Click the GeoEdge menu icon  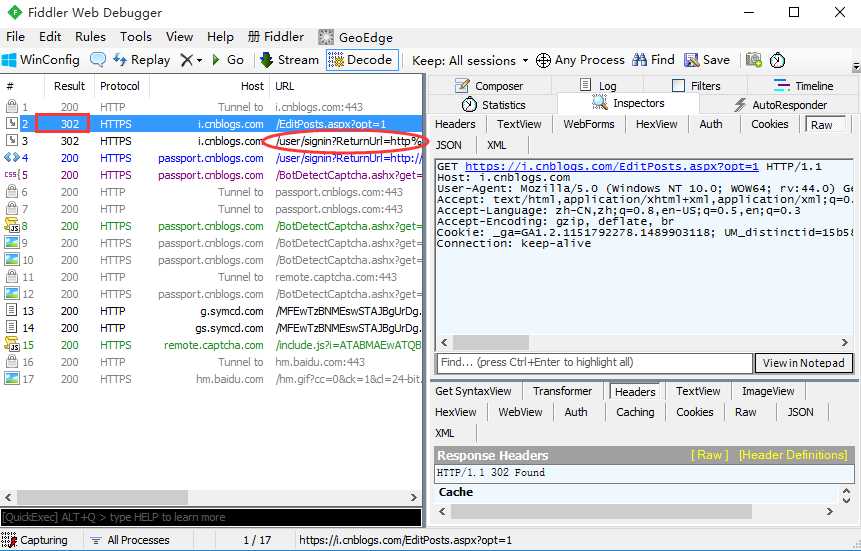[x=326, y=37]
